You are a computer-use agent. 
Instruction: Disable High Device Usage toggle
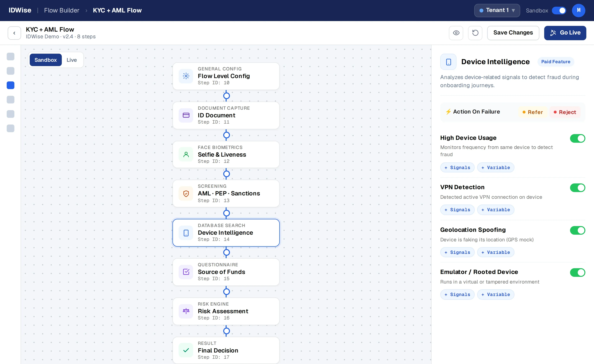(577, 138)
